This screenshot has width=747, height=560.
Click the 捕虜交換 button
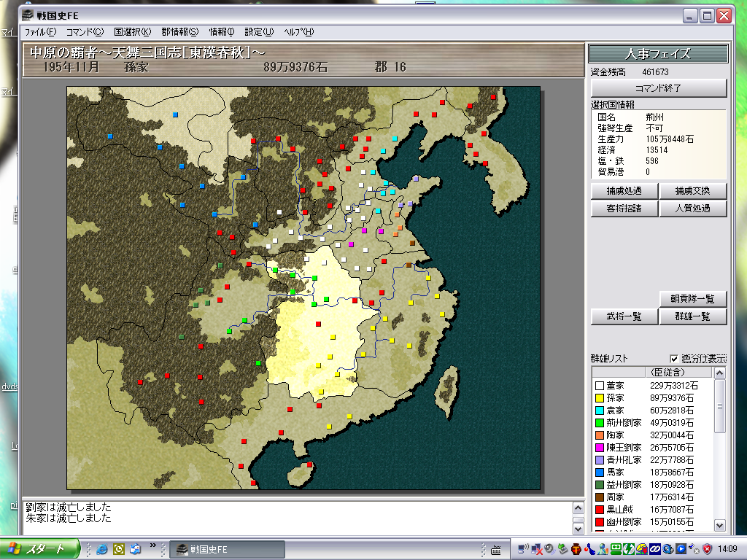click(x=693, y=191)
